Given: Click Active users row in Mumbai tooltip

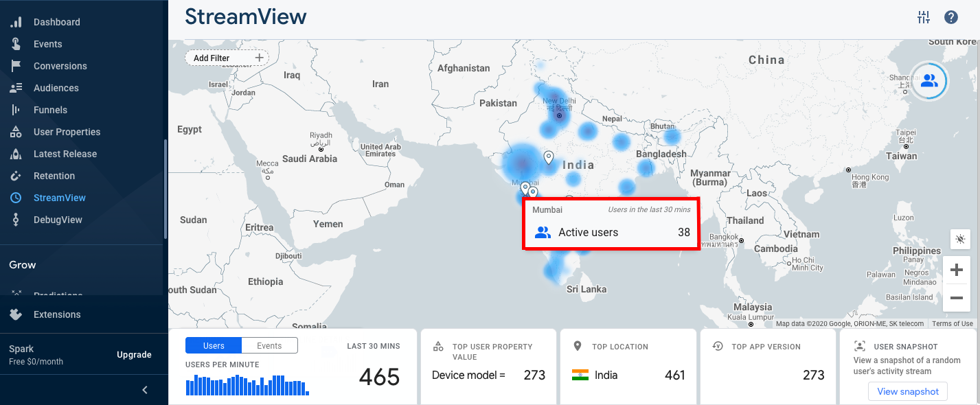Looking at the screenshot, I should 612,233.
